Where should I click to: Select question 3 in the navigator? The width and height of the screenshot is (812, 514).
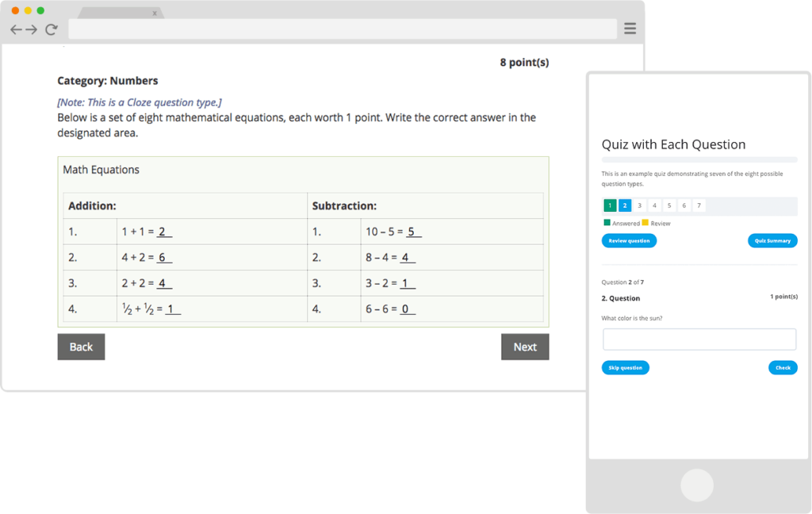(640, 205)
